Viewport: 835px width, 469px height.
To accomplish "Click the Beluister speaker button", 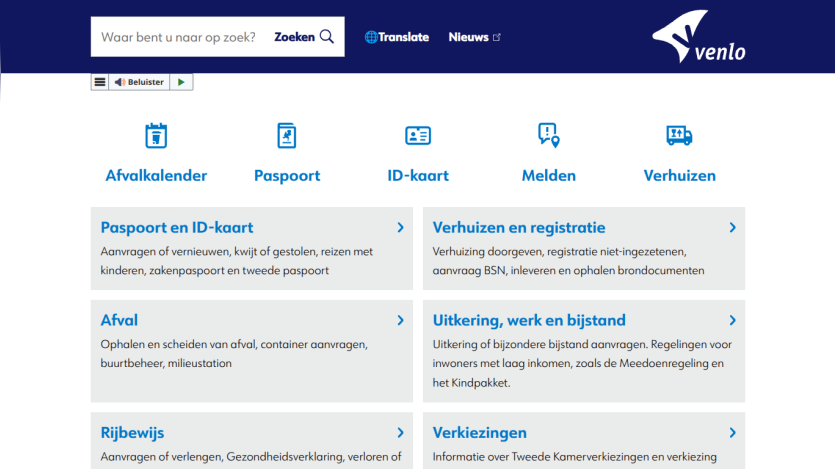I will coord(139,82).
